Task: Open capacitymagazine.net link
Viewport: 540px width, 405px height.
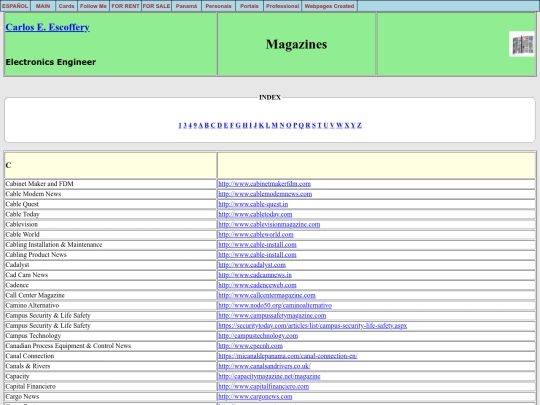Action: [269, 376]
